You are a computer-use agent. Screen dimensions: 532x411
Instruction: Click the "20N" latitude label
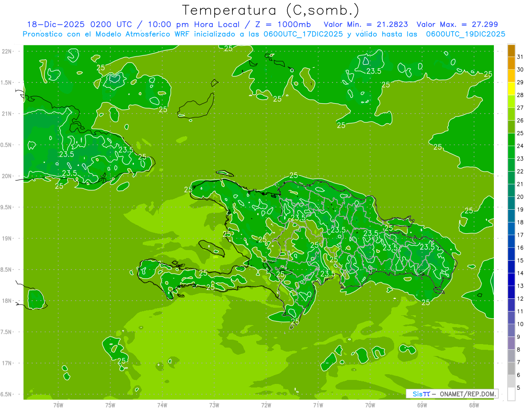8,176
